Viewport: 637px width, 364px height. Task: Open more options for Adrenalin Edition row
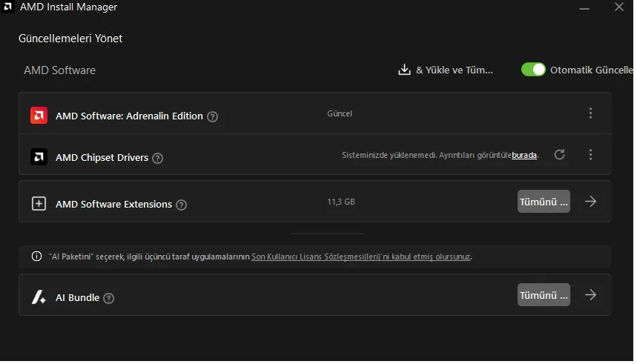(x=590, y=113)
